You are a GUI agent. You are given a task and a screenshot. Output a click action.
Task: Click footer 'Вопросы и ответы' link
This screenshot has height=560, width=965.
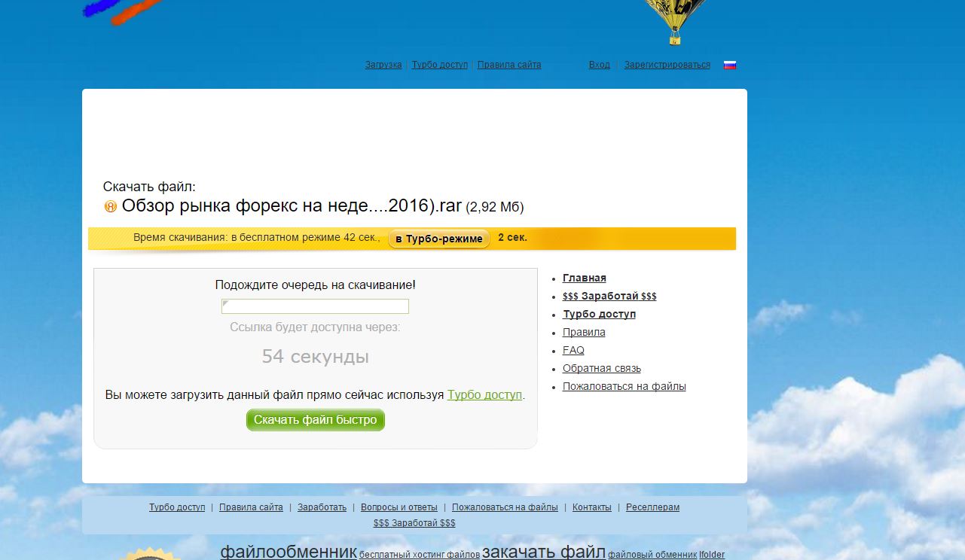(x=399, y=507)
